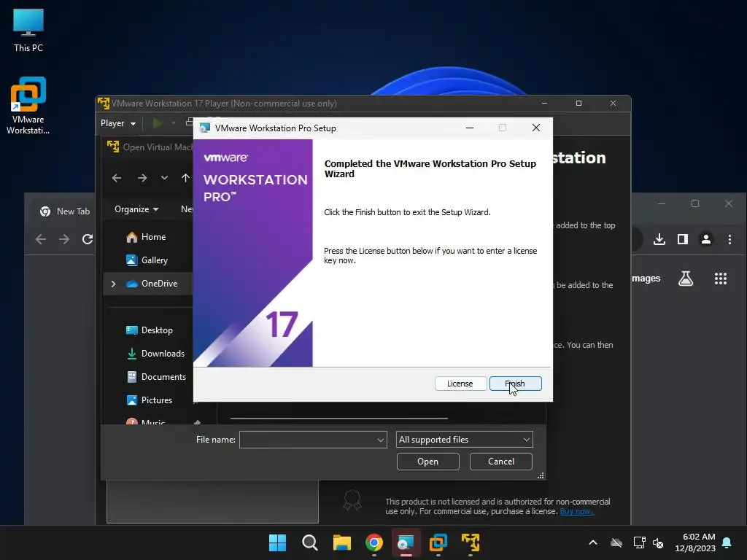
Task: Click the License button in Setup wizard
Action: click(460, 384)
